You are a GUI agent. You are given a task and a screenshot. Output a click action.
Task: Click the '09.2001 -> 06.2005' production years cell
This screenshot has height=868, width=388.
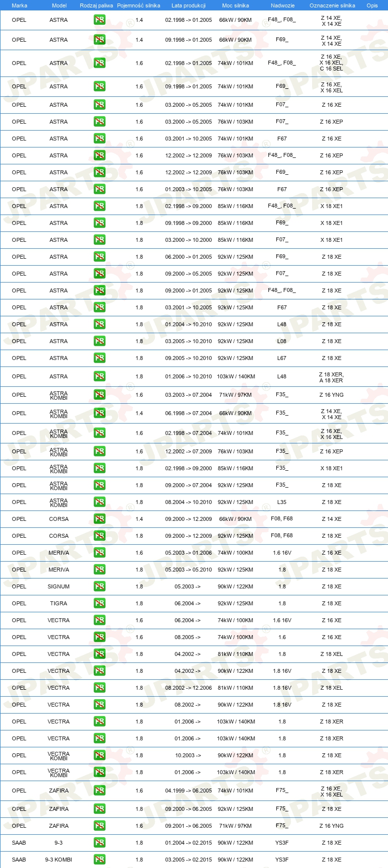(189, 826)
